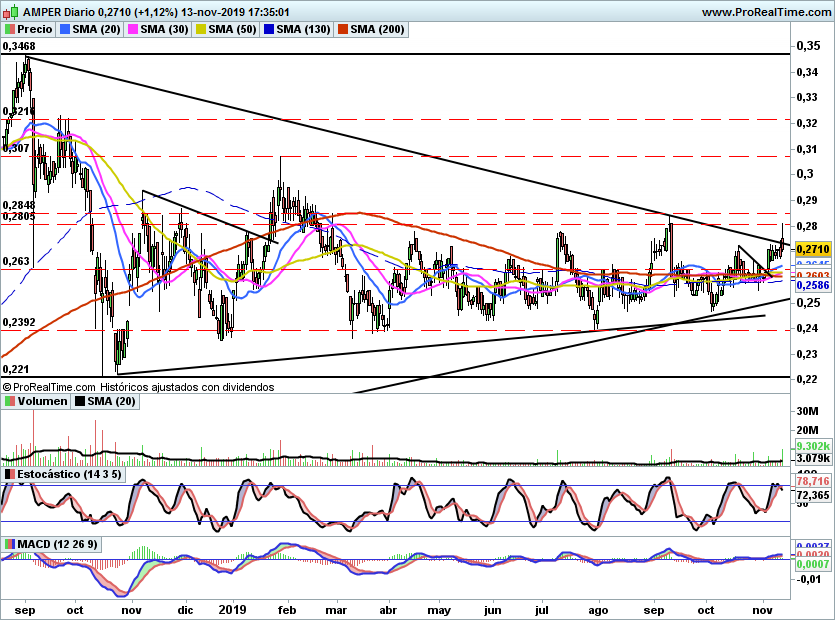Click the current price tag 0,2710

click(813, 249)
